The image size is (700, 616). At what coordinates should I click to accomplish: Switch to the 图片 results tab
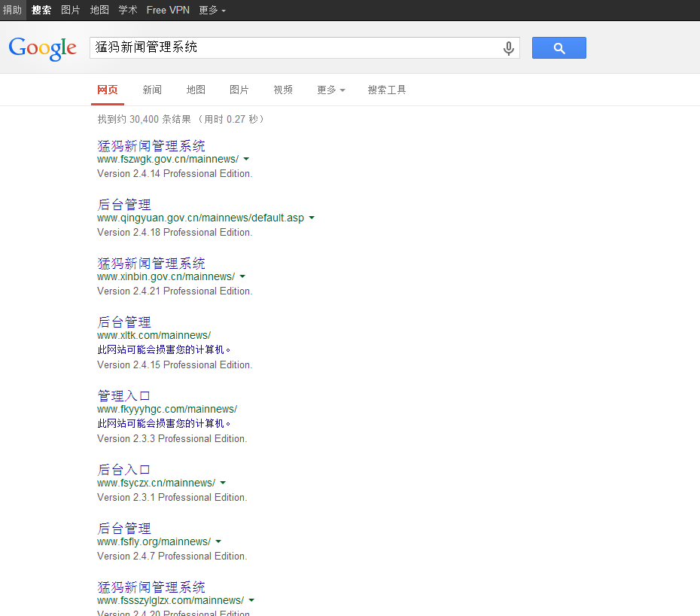pyautogui.click(x=239, y=90)
